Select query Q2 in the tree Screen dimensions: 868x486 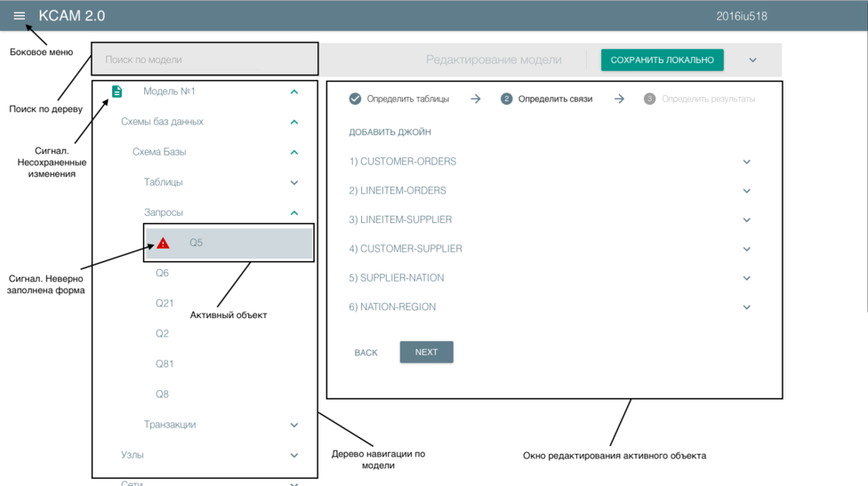(162, 334)
